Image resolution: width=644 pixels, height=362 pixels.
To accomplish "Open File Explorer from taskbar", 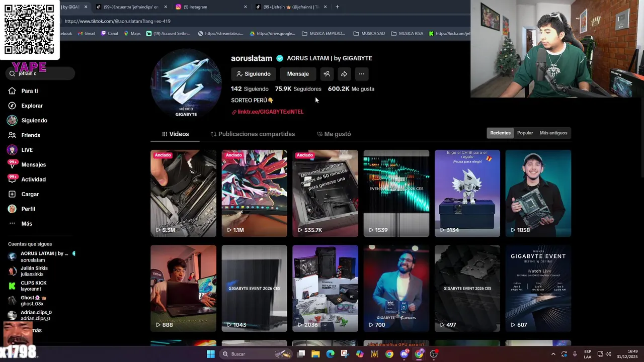I will (x=315, y=354).
